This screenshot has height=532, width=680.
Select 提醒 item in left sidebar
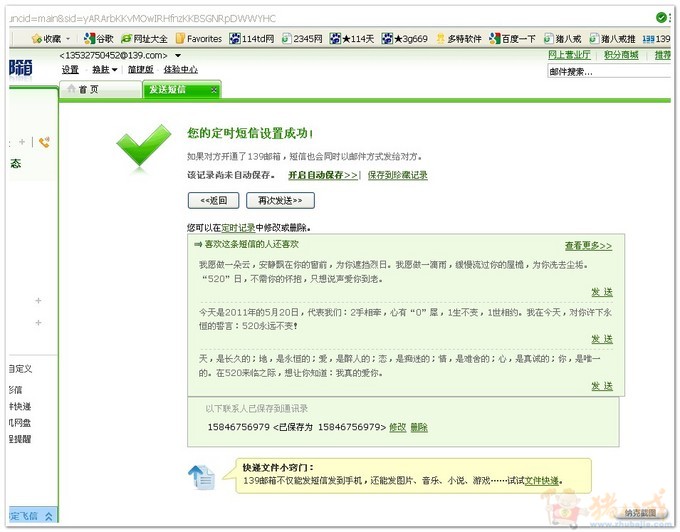point(20,439)
